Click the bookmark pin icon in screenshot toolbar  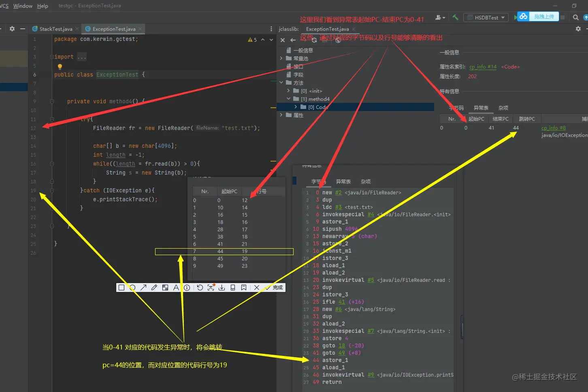click(x=244, y=288)
